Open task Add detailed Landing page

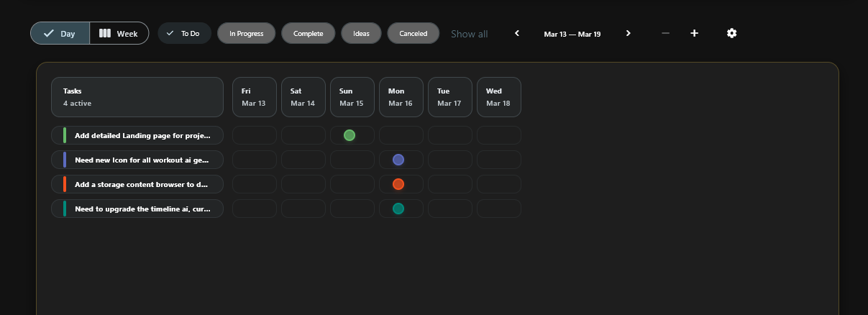point(137,135)
